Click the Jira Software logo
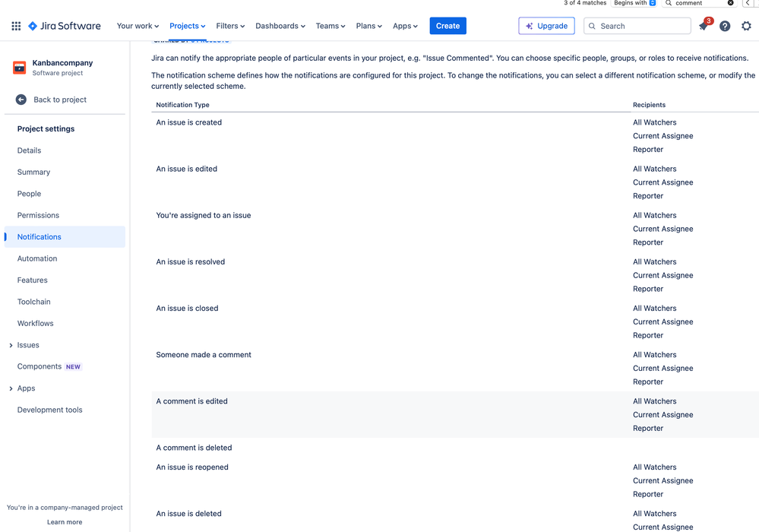The image size is (759, 532). coord(65,25)
